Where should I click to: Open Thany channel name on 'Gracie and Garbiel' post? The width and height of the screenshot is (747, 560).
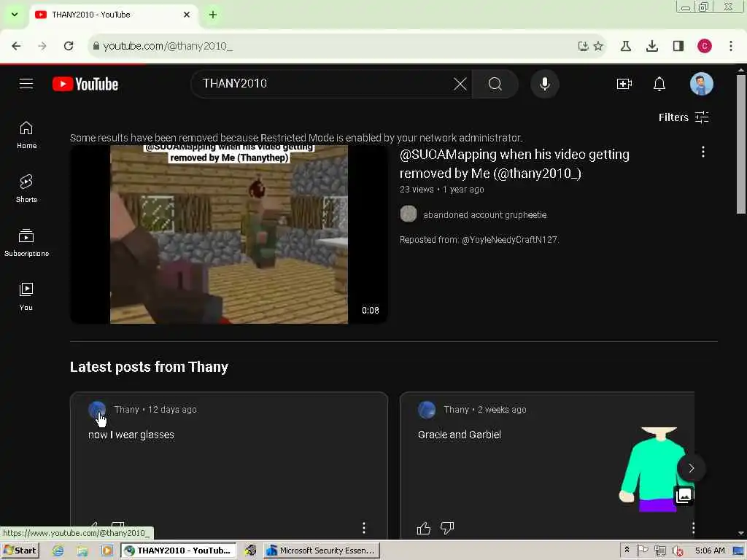pos(456,410)
